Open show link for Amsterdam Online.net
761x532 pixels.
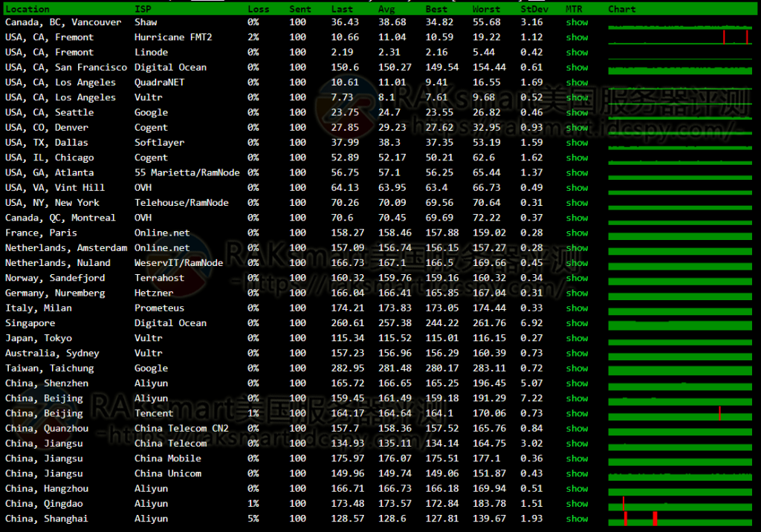tap(577, 248)
